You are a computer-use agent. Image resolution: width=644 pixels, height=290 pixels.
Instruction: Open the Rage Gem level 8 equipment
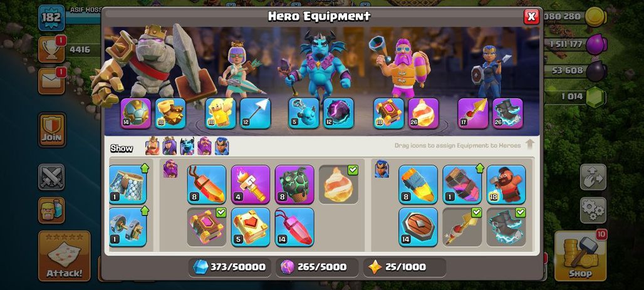(207, 184)
